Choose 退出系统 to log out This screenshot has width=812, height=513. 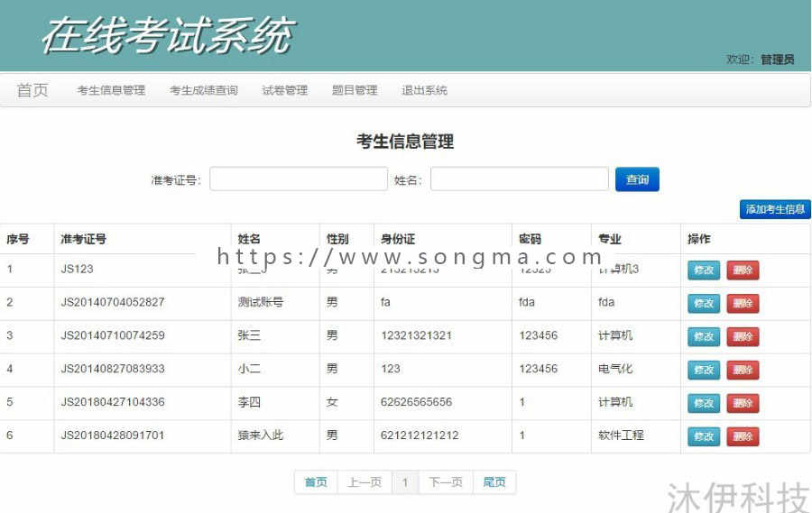click(424, 90)
